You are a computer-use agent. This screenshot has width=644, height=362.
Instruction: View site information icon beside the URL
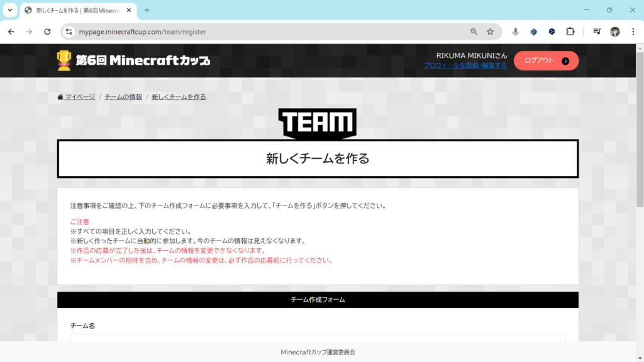[x=69, y=31]
